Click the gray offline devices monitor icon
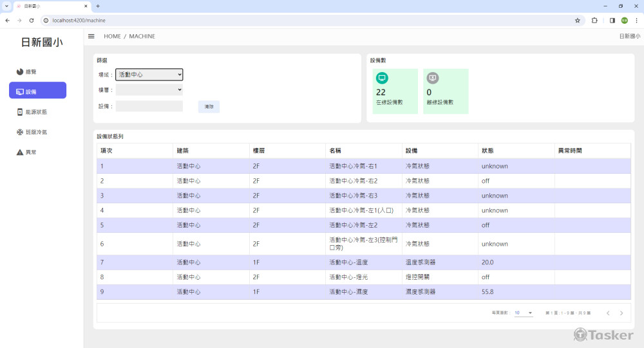The height and width of the screenshot is (348, 644). point(433,78)
